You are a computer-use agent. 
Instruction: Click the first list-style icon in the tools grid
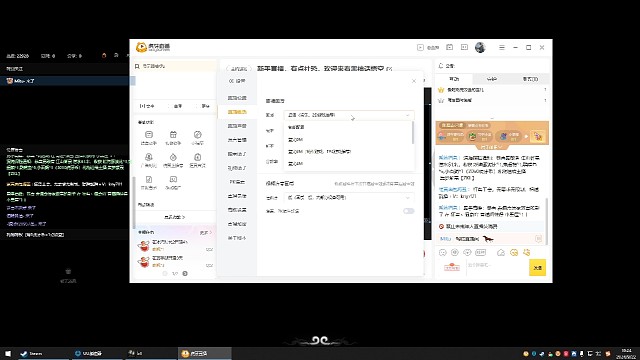(149, 135)
